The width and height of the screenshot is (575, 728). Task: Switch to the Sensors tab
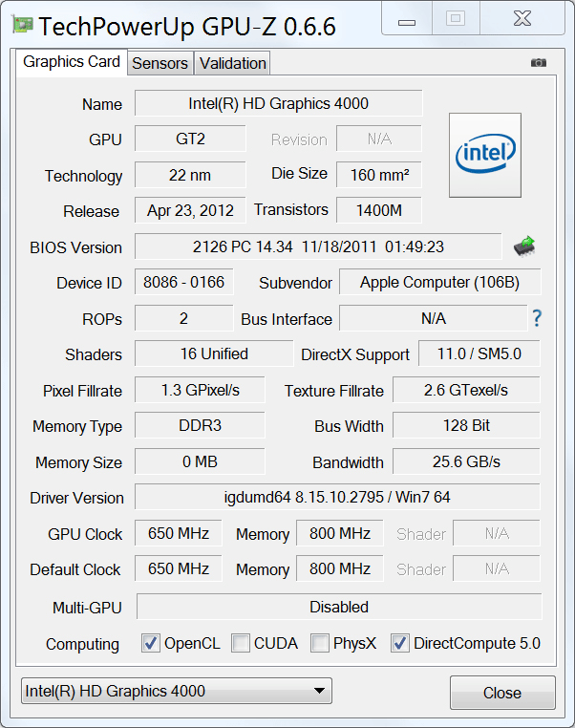[160, 63]
